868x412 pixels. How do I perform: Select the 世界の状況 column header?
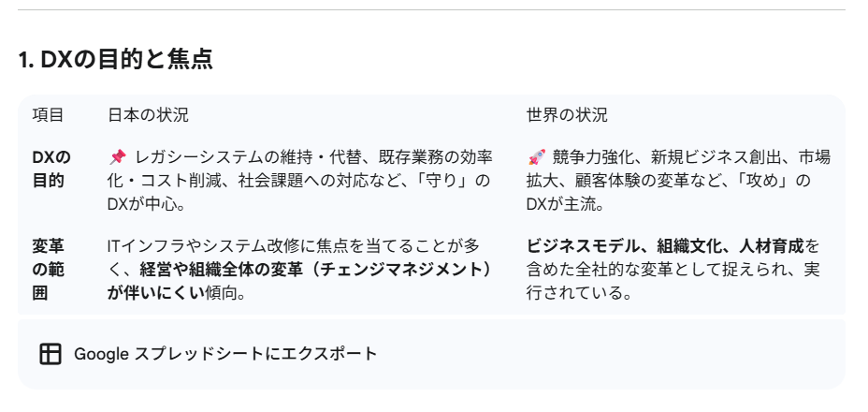(x=567, y=115)
